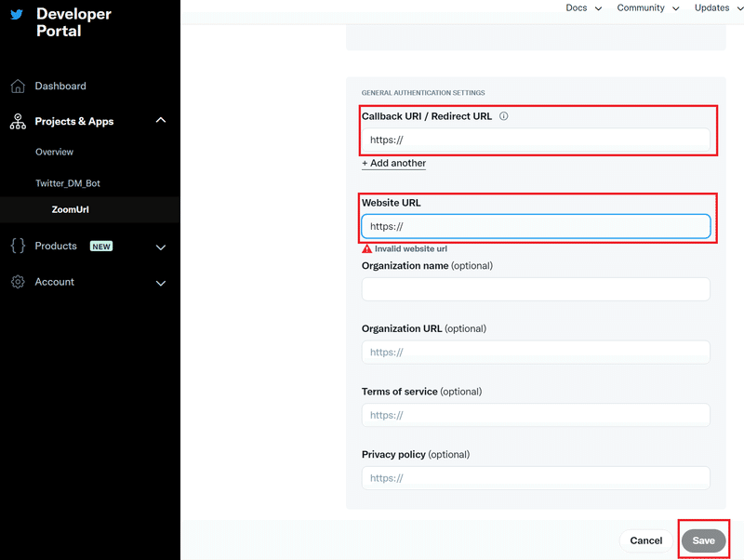
Task: Open the Docs dropdown menu
Action: click(584, 7)
